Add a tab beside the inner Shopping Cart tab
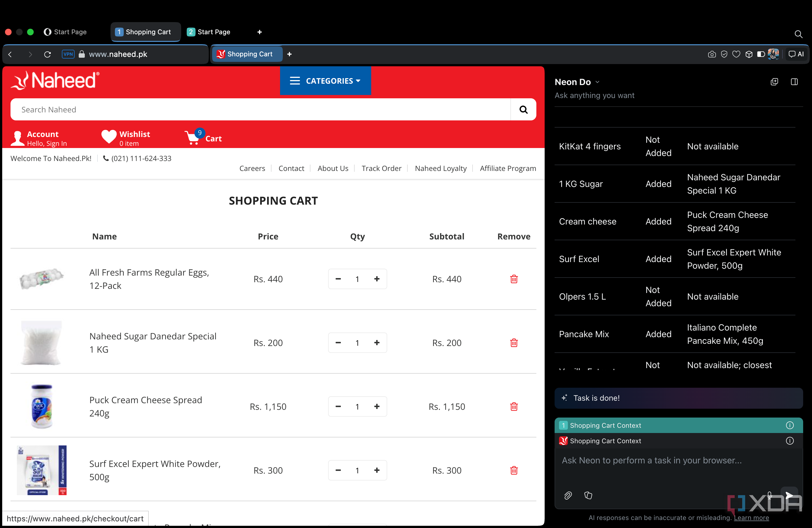Viewport: 812px width, 528px height. [x=289, y=54]
